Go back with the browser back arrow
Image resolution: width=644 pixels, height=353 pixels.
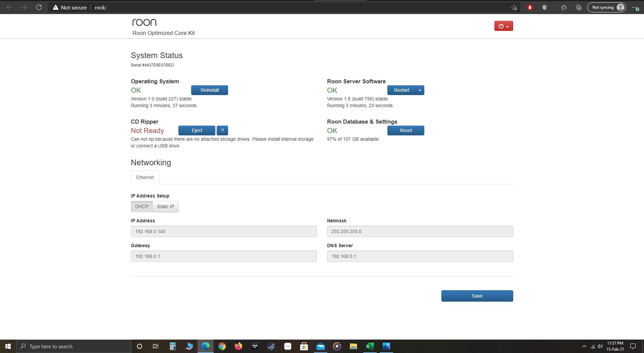coord(9,7)
